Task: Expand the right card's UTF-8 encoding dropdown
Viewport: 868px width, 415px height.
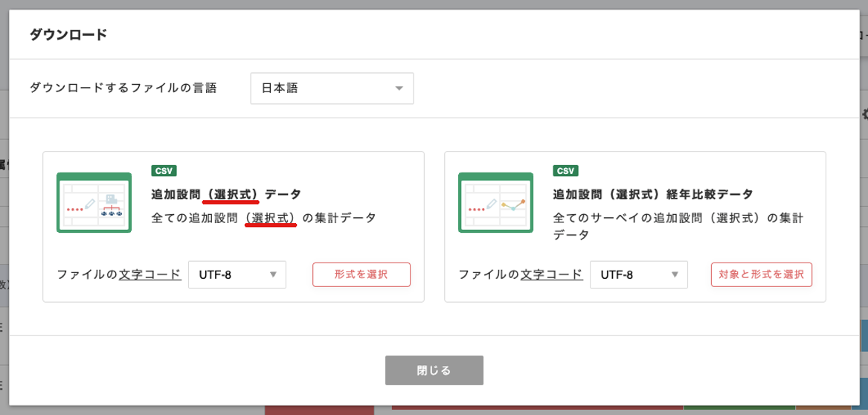Action: [x=638, y=274]
